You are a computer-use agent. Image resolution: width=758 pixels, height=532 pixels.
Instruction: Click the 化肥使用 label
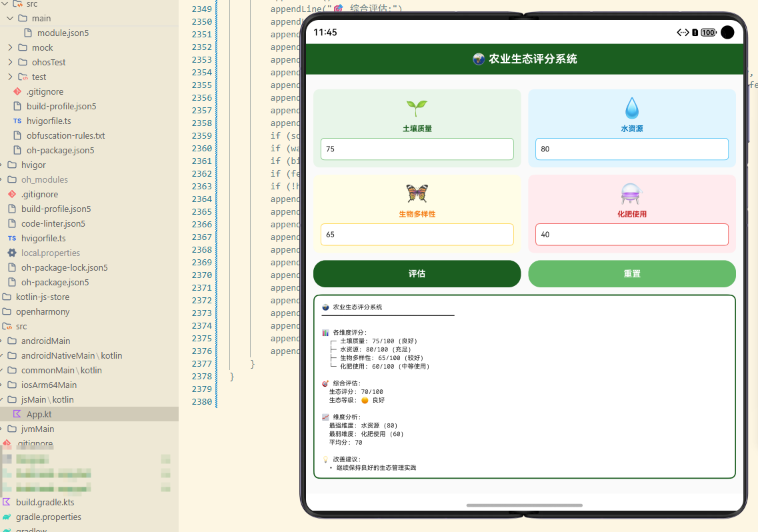coord(632,214)
